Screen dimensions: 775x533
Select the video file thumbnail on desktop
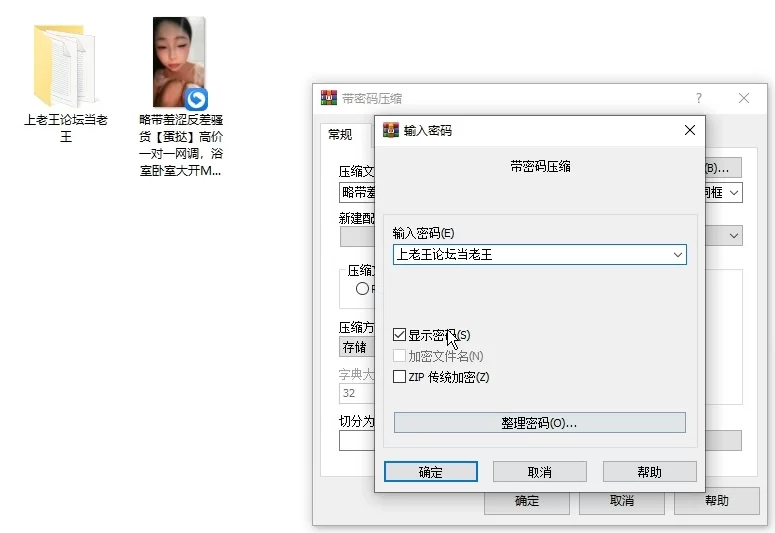(179, 62)
